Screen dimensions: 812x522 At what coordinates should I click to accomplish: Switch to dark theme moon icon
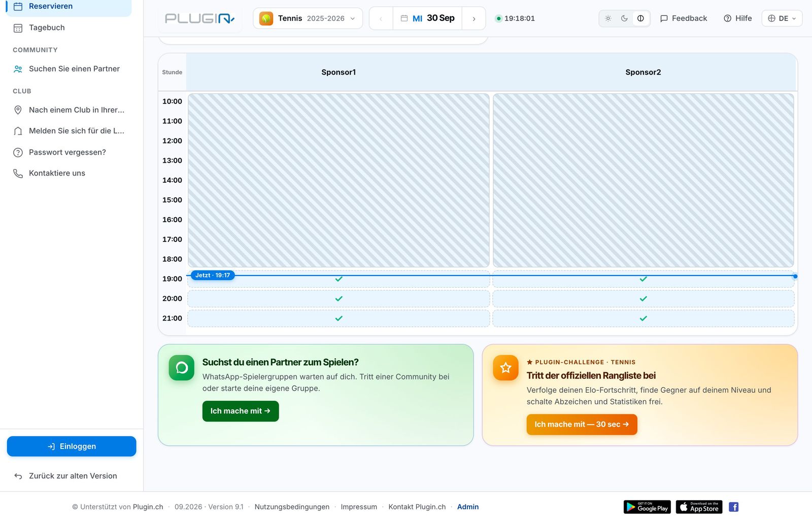point(624,18)
